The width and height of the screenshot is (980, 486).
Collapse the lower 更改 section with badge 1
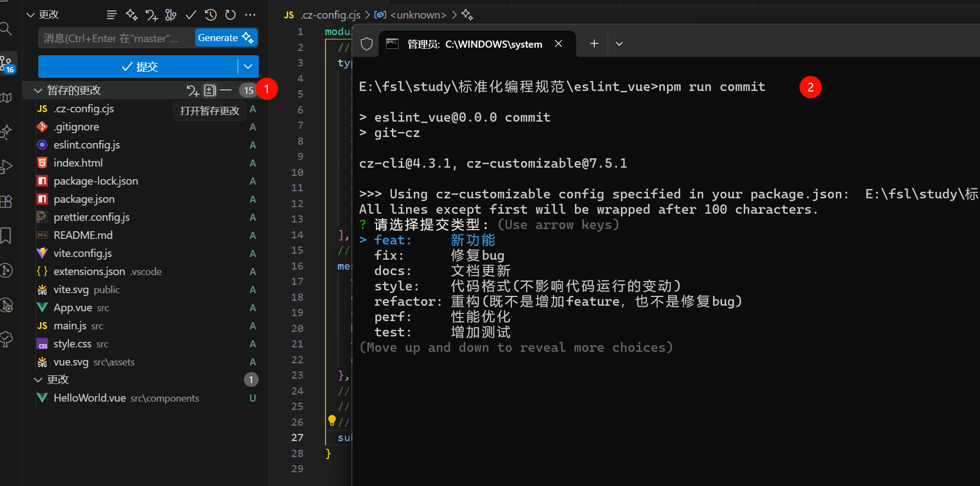pyautogui.click(x=38, y=380)
